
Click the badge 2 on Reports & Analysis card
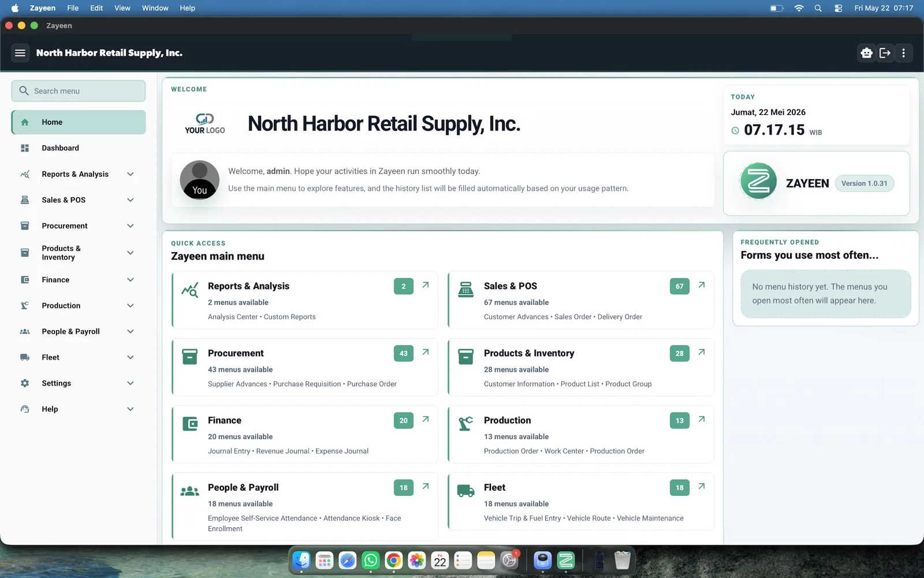(404, 286)
